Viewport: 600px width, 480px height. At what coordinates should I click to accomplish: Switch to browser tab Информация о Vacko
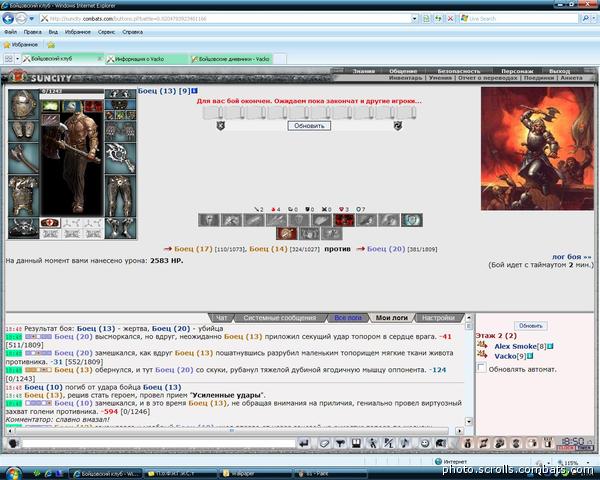tap(145, 59)
